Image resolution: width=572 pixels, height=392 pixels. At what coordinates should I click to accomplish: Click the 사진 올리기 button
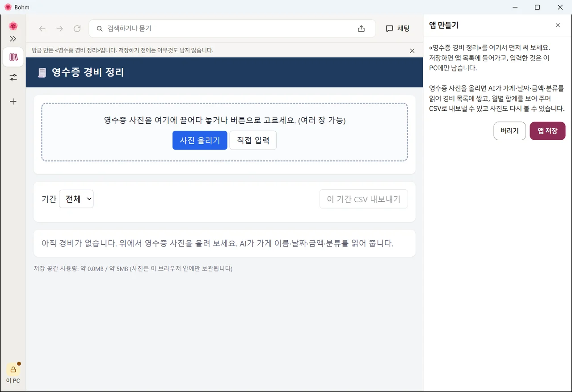[200, 140]
